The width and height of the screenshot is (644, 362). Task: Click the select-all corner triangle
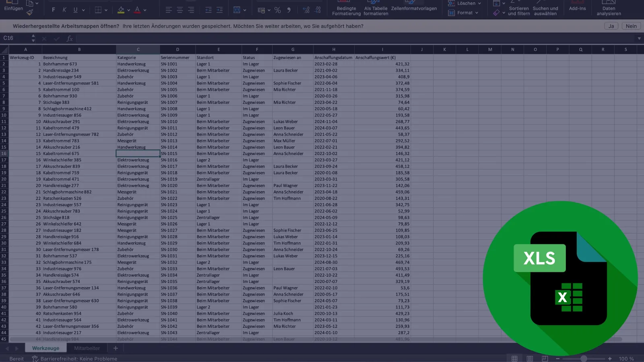[x=4, y=50]
